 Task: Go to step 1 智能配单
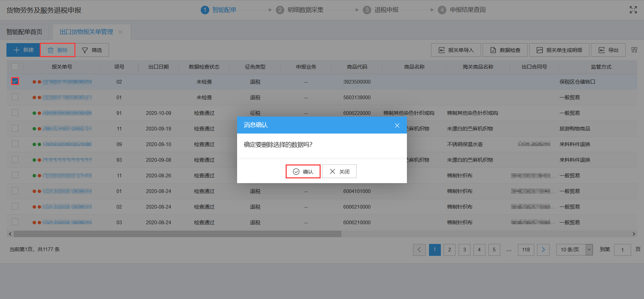pos(219,10)
